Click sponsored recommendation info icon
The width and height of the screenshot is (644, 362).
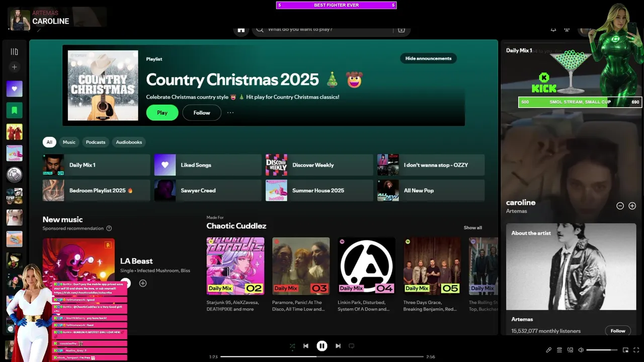click(109, 228)
